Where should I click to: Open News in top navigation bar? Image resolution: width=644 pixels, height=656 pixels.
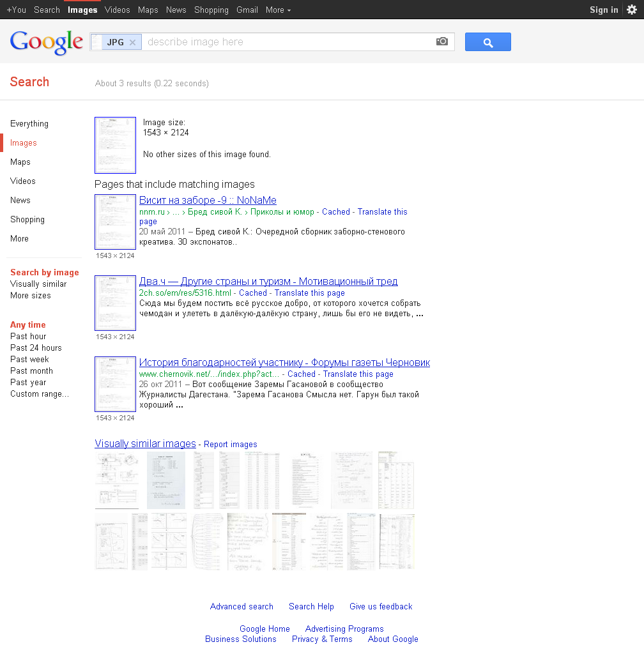click(x=176, y=10)
